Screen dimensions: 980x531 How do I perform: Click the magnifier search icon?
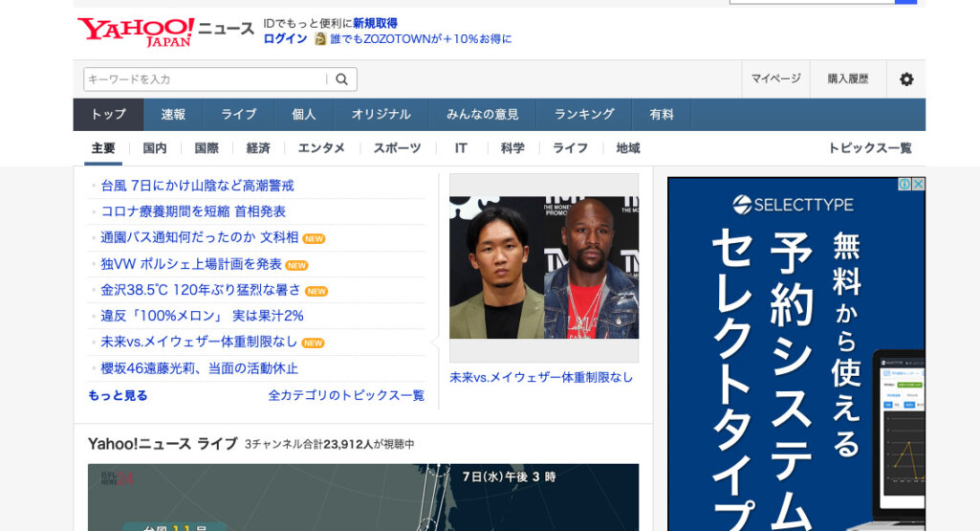pyautogui.click(x=341, y=79)
